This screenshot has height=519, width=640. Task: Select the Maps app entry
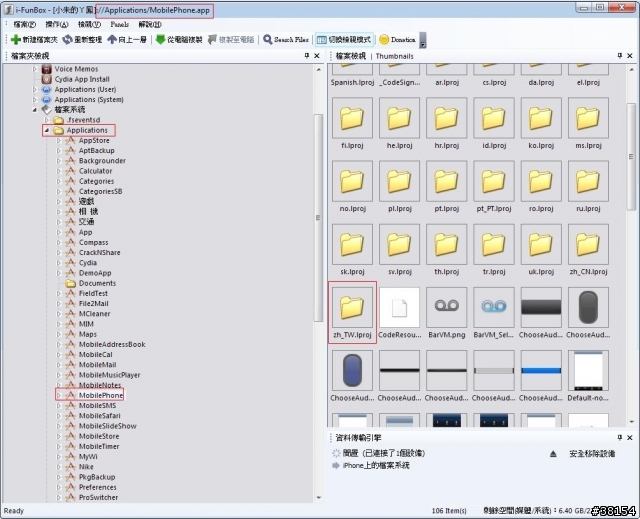click(x=88, y=334)
